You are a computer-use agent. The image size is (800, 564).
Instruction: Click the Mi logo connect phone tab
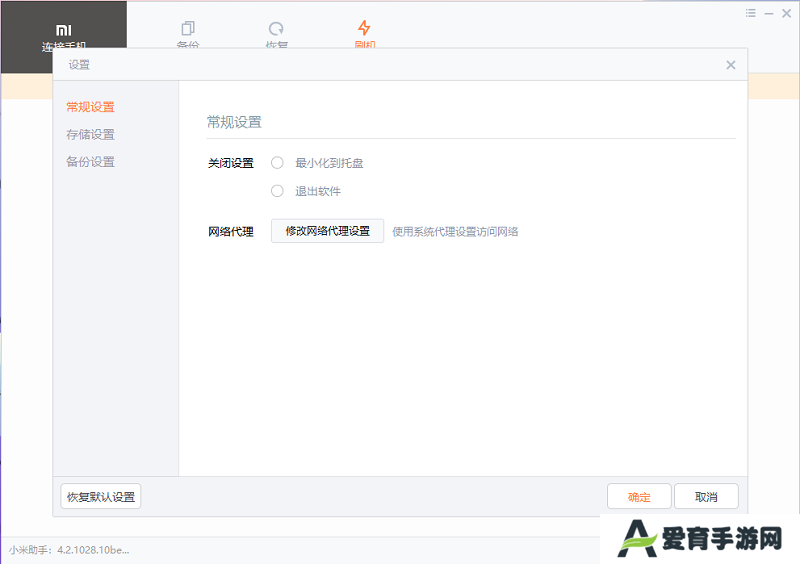tap(64, 36)
